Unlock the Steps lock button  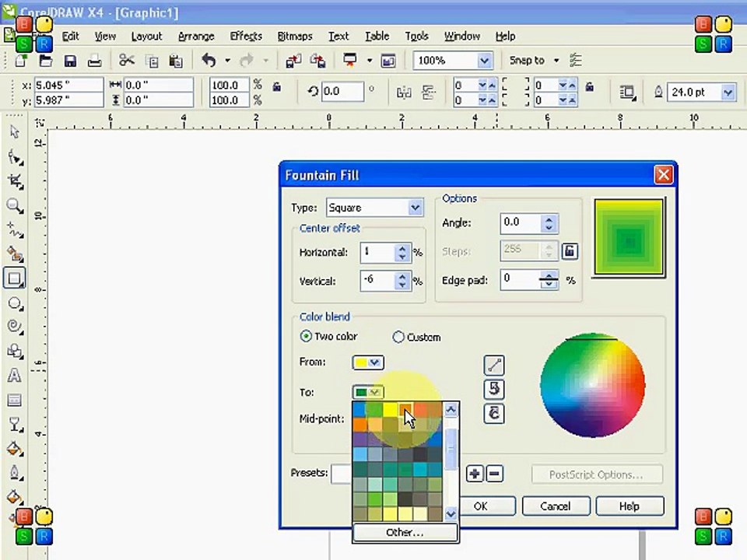tap(570, 251)
